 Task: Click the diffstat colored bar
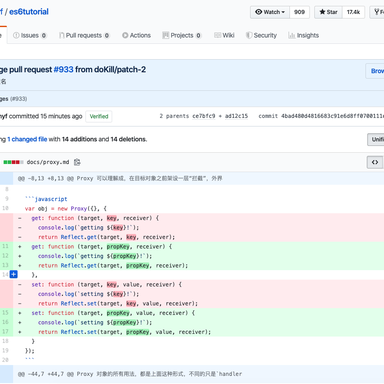coord(13,162)
